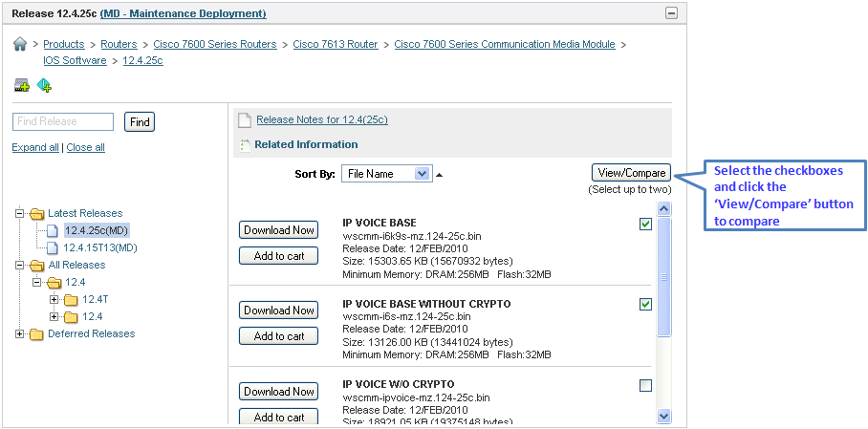The height and width of the screenshot is (429, 868).
Task: Click the sort ascending triangle icon
Action: pyautogui.click(x=439, y=175)
